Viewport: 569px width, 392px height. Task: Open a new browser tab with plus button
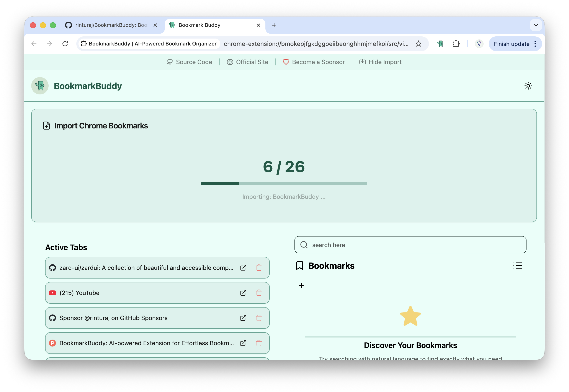tap(274, 25)
